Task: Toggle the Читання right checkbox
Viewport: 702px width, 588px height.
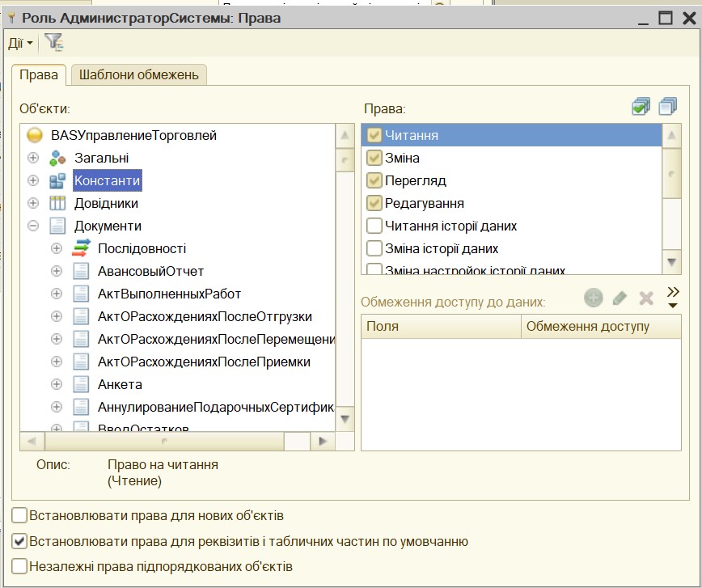Action: [x=374, y=135]
